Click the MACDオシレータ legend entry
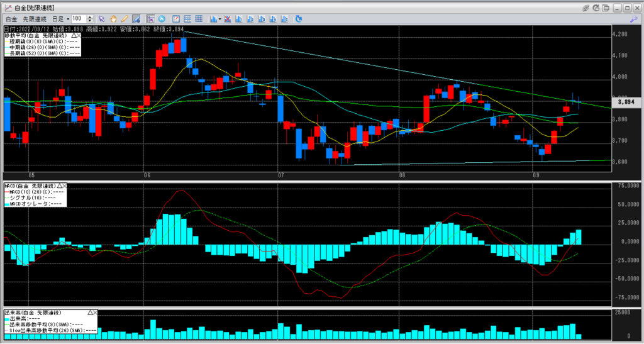Image resolution: width=644 pixels, height=344 pixels. point(33,204)
